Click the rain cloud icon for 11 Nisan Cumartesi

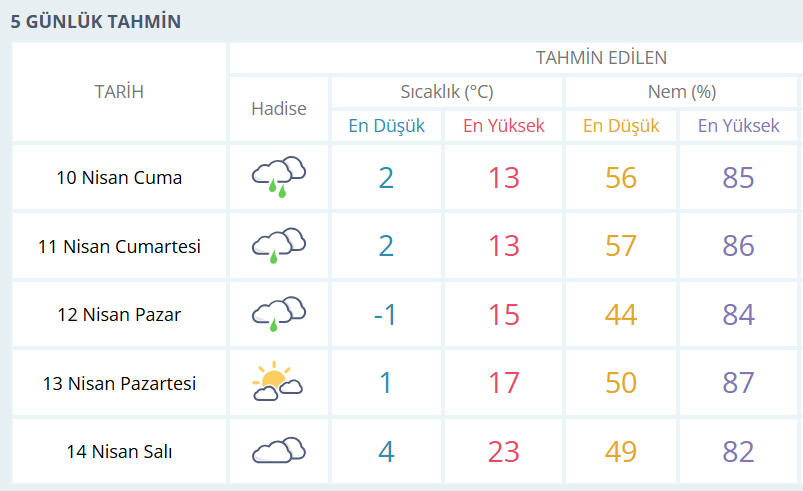pos(278,244)
